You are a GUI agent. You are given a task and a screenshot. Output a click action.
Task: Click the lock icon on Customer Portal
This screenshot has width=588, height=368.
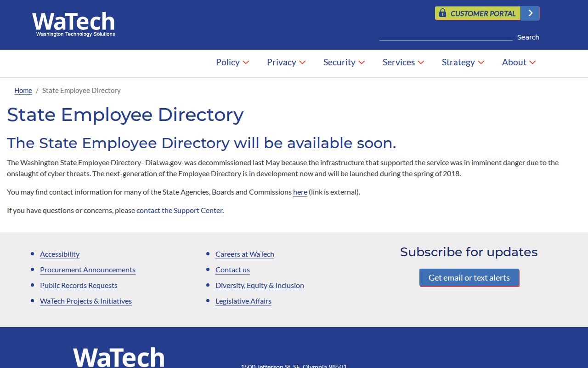[442, 13]
